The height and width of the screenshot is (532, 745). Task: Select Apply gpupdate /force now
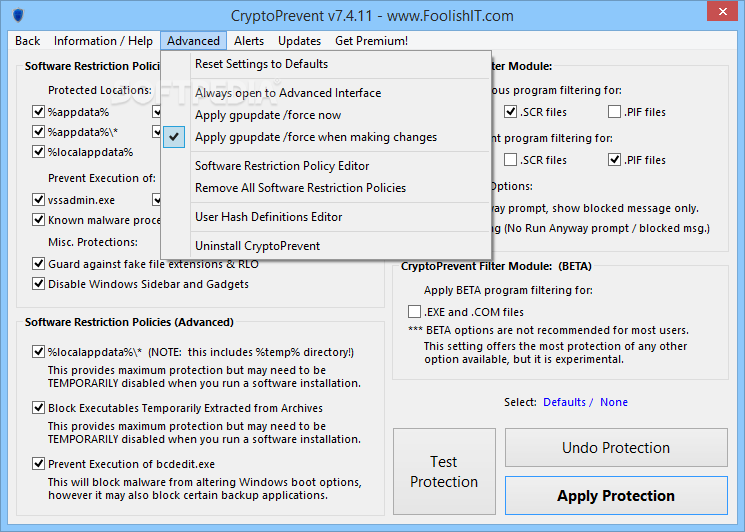[x=326, y=115]
